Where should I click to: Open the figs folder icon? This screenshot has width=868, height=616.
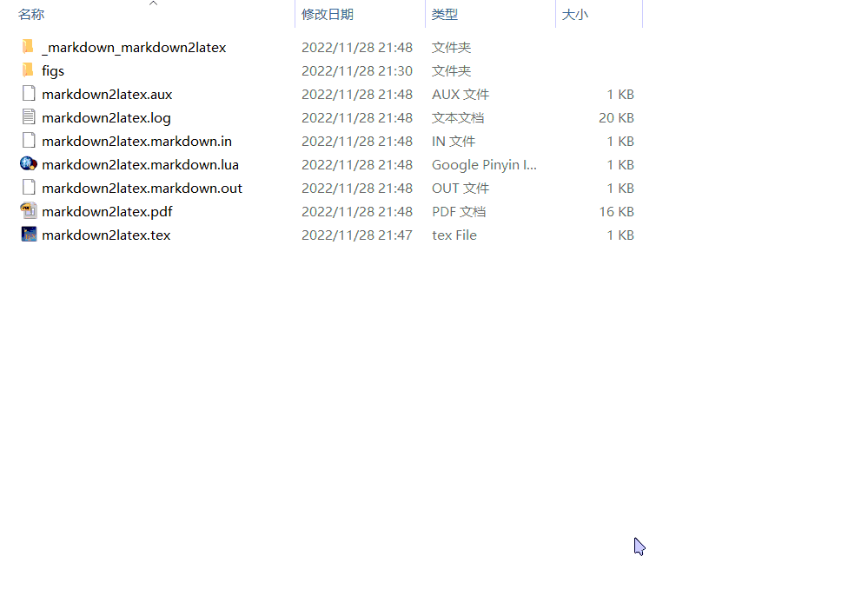click(x=28, y=70)
